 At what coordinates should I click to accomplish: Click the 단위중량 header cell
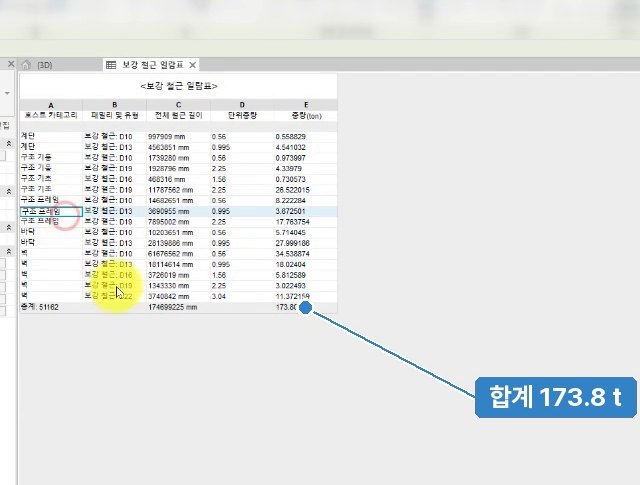pos(242,116)
